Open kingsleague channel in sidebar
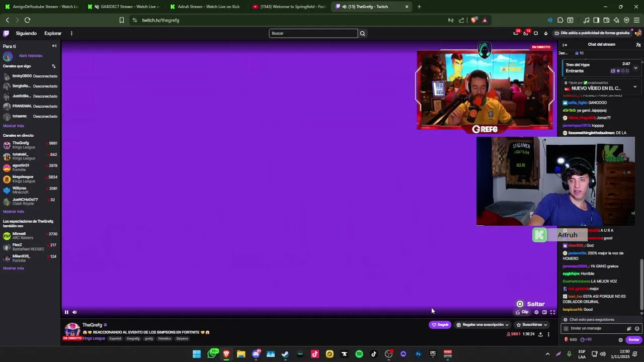The height and width of the screenshot is (362, 644). [x=30, y=179]
